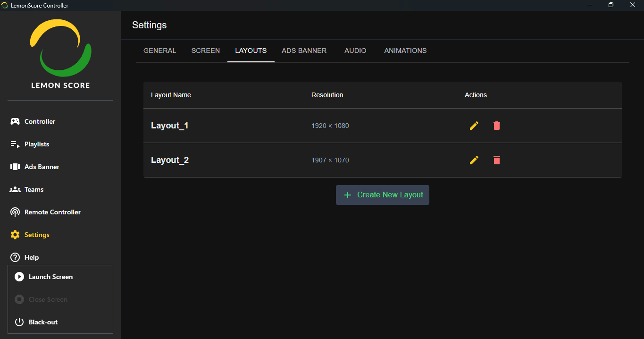Select the Layout_1 row name
The image size is (644, 339).
click(170, 126)
